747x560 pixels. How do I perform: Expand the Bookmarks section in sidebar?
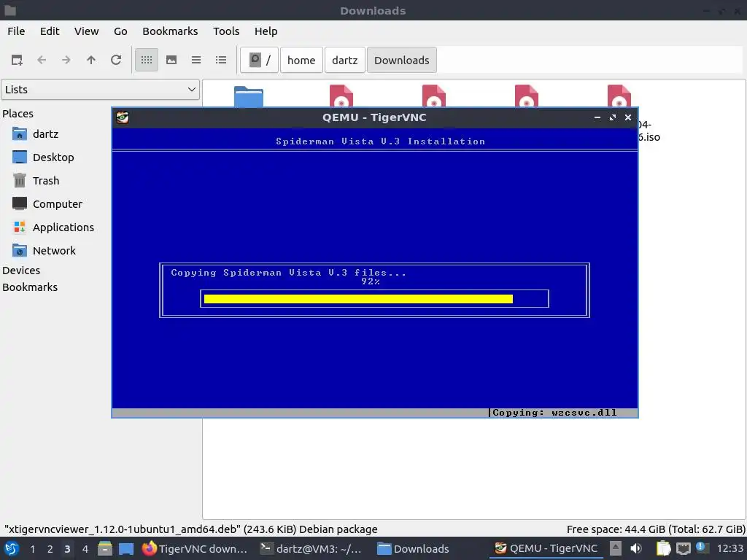point(30,287)
